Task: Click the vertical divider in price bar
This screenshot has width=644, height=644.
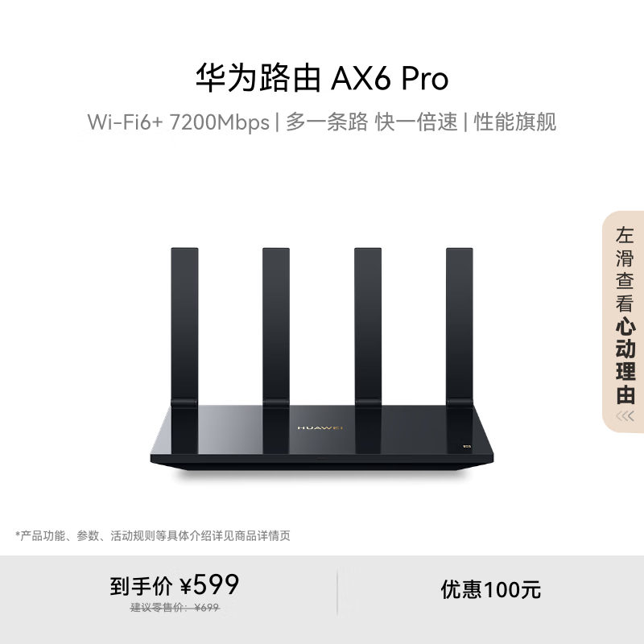Action: (337, 592)
